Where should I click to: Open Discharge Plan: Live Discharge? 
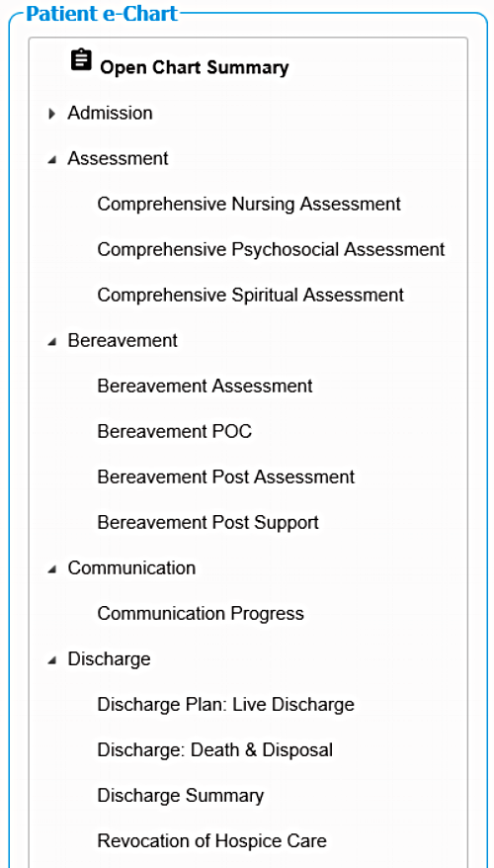(225, 705)
